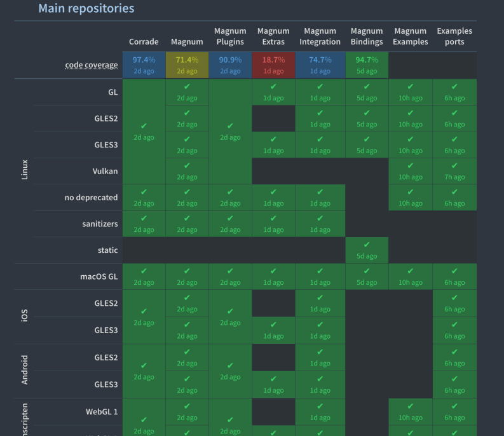The height and width of the screenshot is (436, 504).
Task: Open Magnum Android GLES3 build status
Action: (x=187, y=385)
